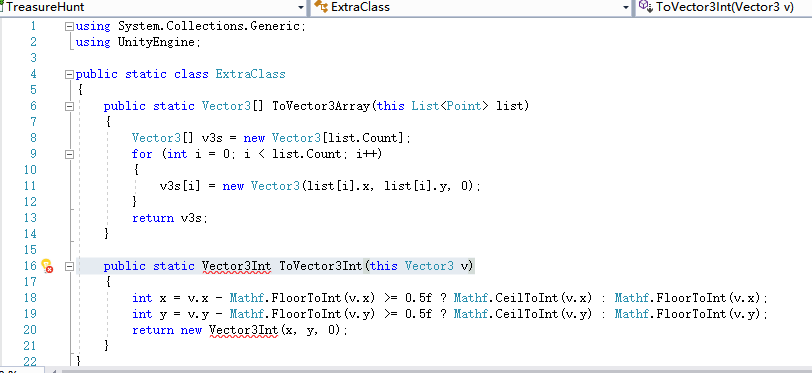Screen dimensions: 812x373
Task: Collapse the using directives at line 1
Action: (x=69, y=26)
